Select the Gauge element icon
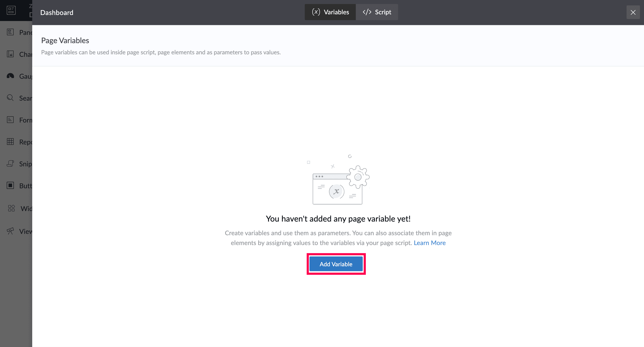The height and width of the screenshot is (347, 644). [10, 76]
